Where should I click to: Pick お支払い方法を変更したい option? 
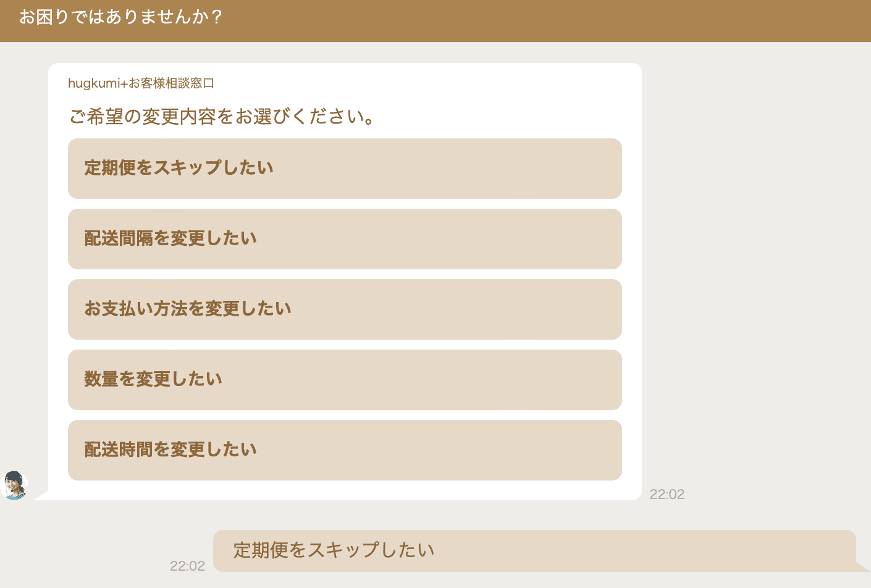pos(345,309)
